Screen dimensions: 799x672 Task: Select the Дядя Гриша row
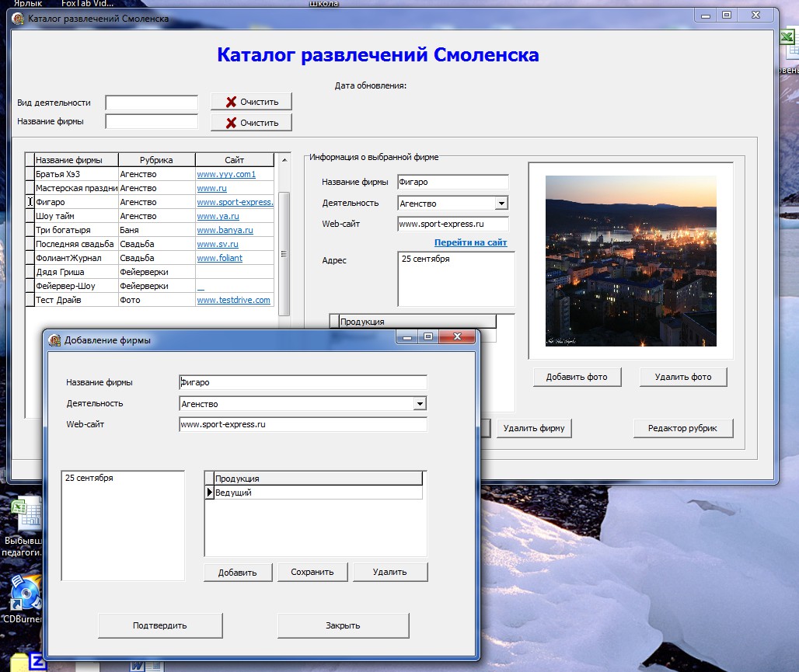pyautogui.click(x=149, y=272)
